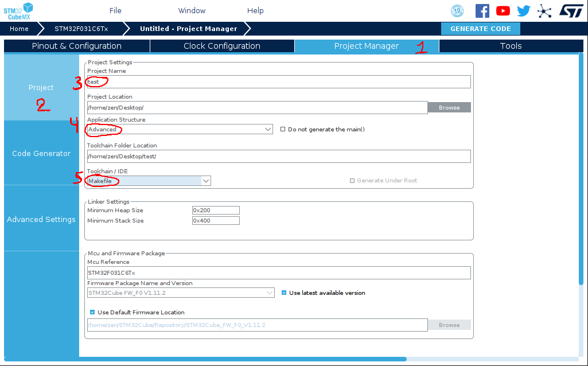Image resolution: width=588 pixels, height=366 pixels.
Task: Click the ST logo icon
Action: (571, 11)
